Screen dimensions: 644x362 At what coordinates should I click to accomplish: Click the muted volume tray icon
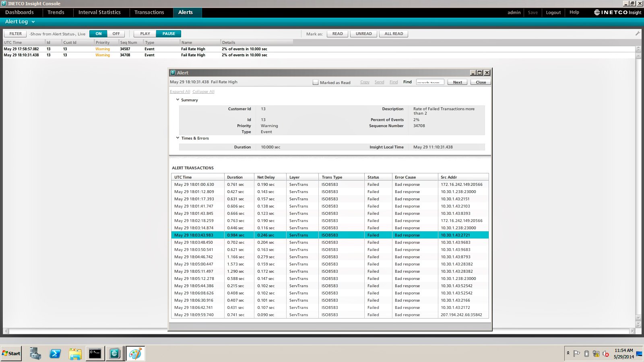coord(606,354)
